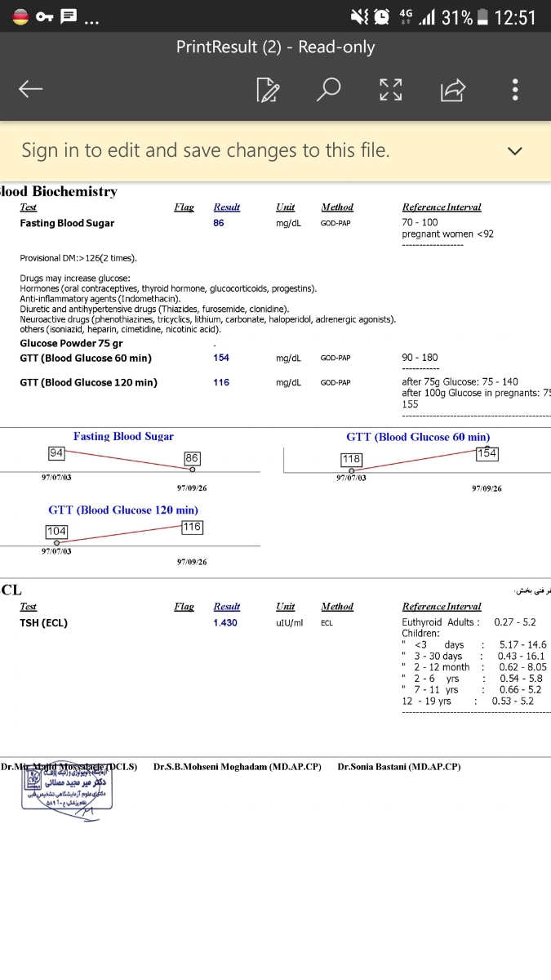Tap the TSH result 1.430

pos(225,622)
